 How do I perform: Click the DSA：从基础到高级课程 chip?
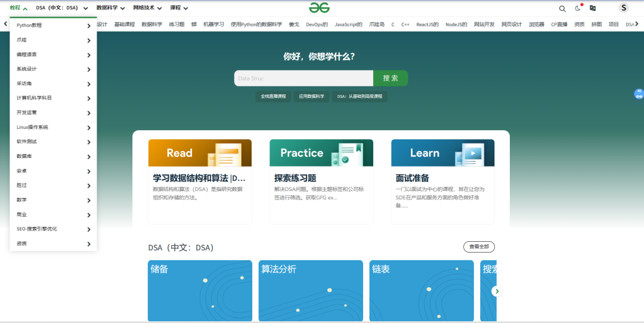[360, 96]
